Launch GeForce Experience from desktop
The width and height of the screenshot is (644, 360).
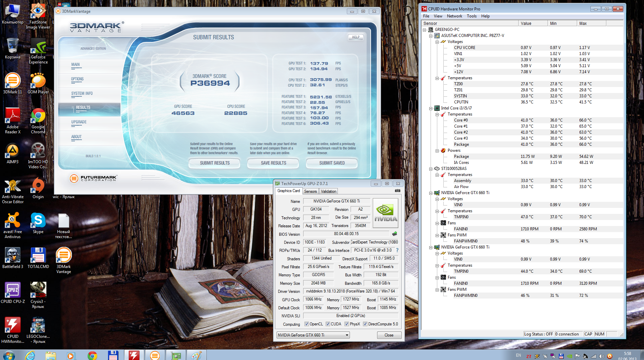click(x=38, y=51)
